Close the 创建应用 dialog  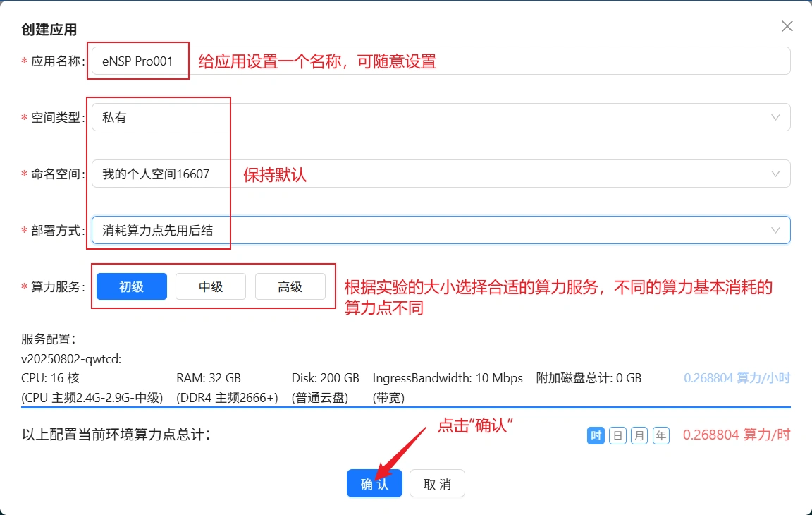point(787,26)
